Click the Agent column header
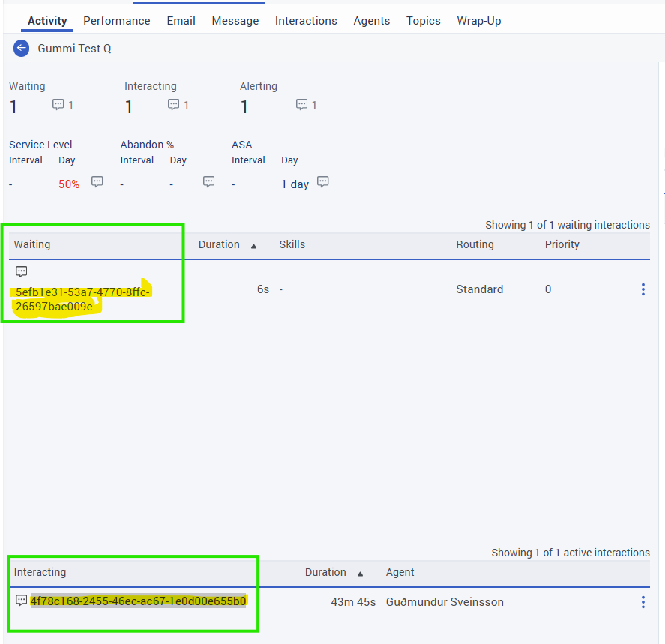The height and width of the screenshot is (644, 665). coord(400,572)
